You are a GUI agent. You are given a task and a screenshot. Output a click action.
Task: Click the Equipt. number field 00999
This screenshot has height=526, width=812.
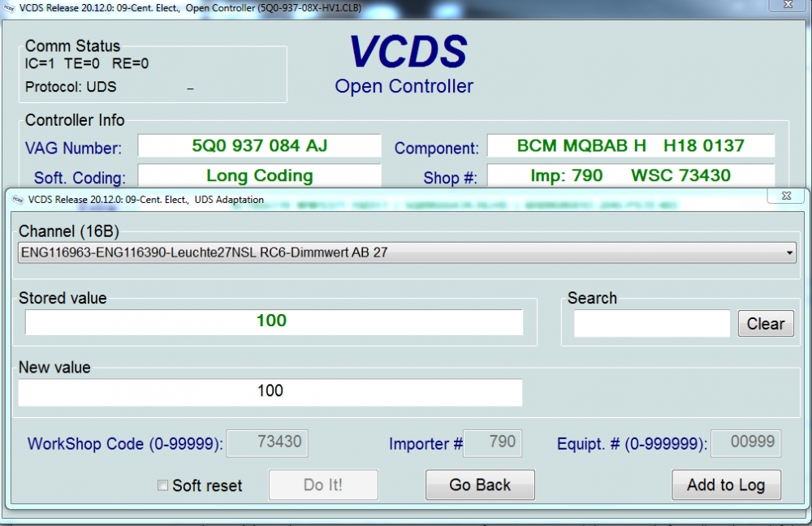click(x=745, y=443)
